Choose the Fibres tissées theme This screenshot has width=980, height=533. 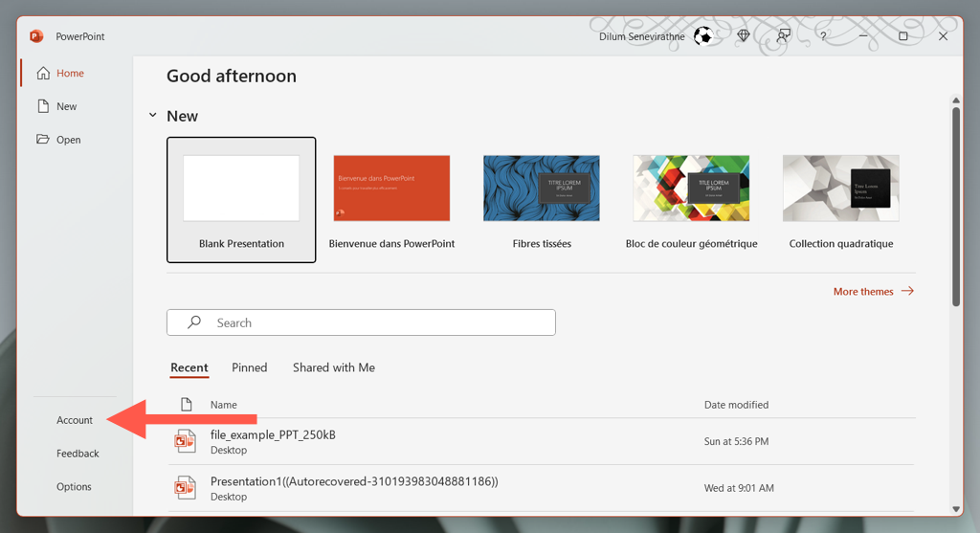(542, 200)
